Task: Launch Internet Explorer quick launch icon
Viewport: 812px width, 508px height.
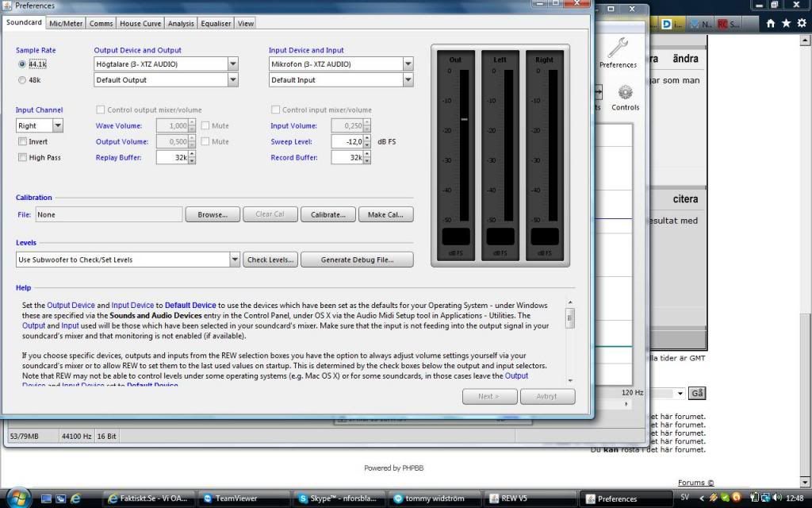Action: (76, 498)
